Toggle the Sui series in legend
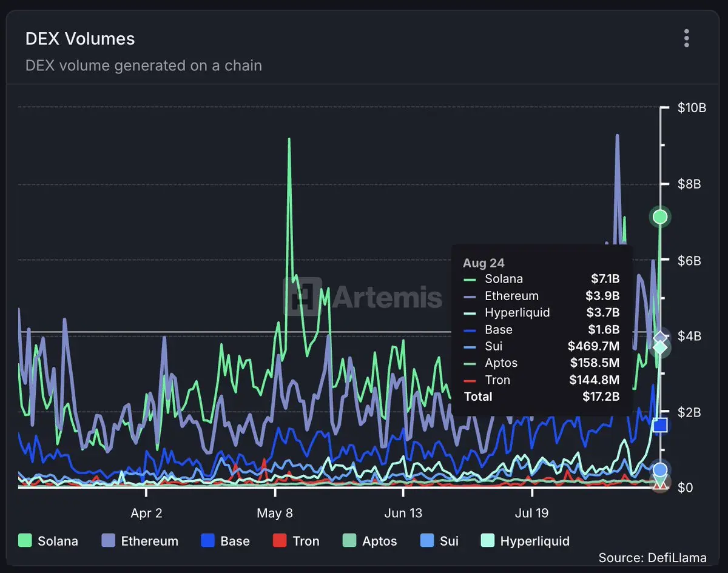Viewport: 728px width, 573px height. click(439, 541)
